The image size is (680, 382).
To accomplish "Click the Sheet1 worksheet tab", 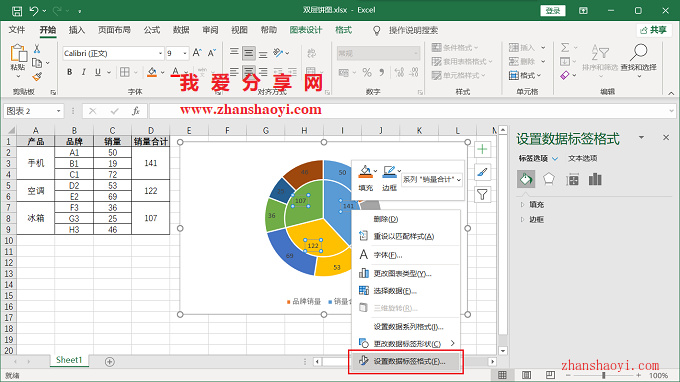I will 69,360.
